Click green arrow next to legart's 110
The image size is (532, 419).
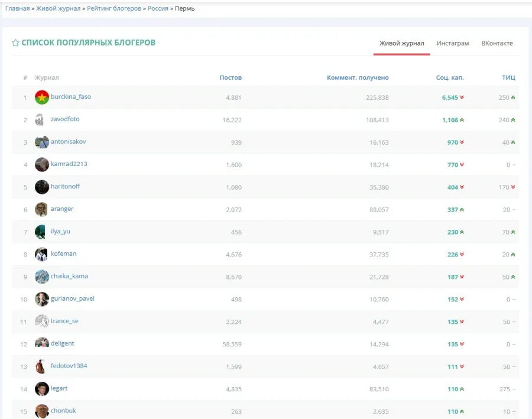click(462, 389)
